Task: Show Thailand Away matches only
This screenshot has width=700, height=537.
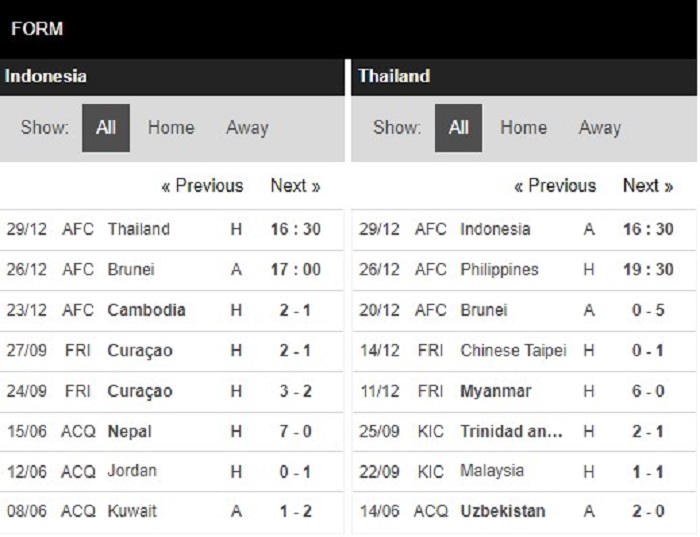Action: pos(599,128)
